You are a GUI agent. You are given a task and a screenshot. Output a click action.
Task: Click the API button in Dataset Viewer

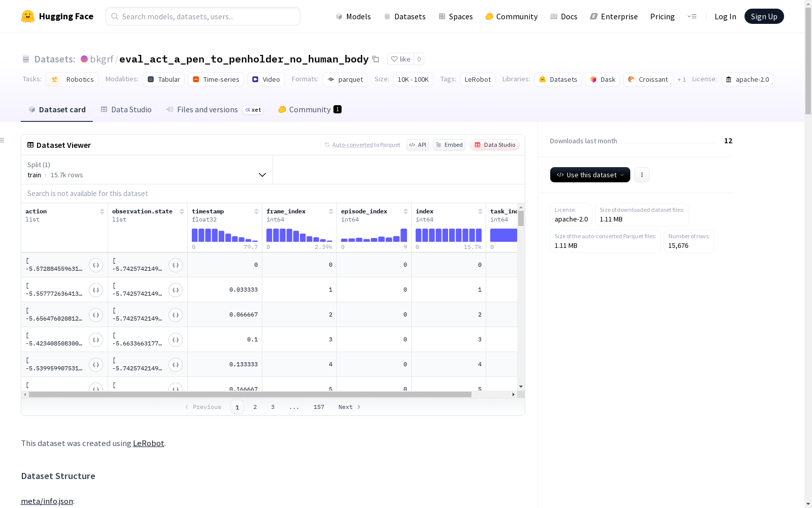(418, 145)
